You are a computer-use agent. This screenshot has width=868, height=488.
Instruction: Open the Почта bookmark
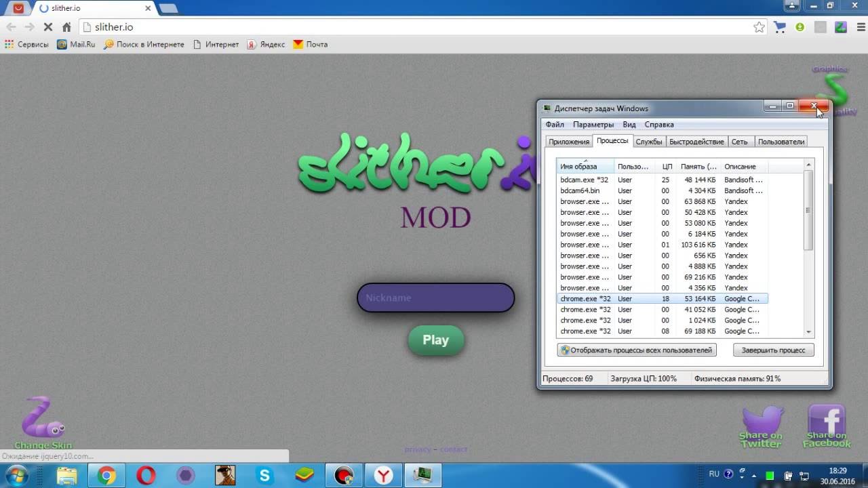[x=311, y=44]
